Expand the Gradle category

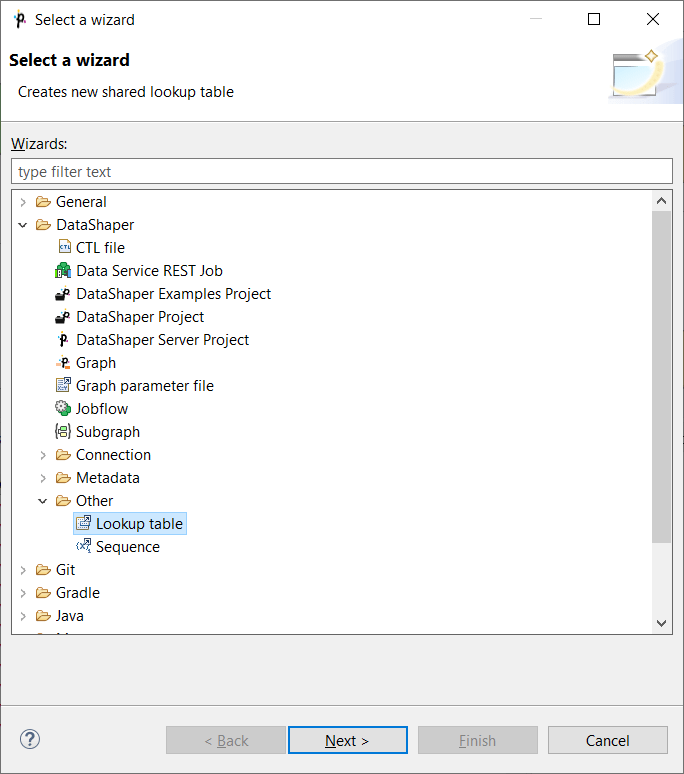pos(23,593)
